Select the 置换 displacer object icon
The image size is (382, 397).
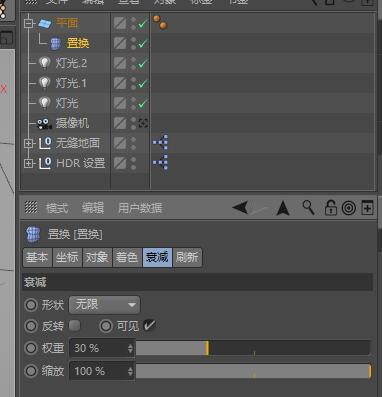tap(56, 43)
